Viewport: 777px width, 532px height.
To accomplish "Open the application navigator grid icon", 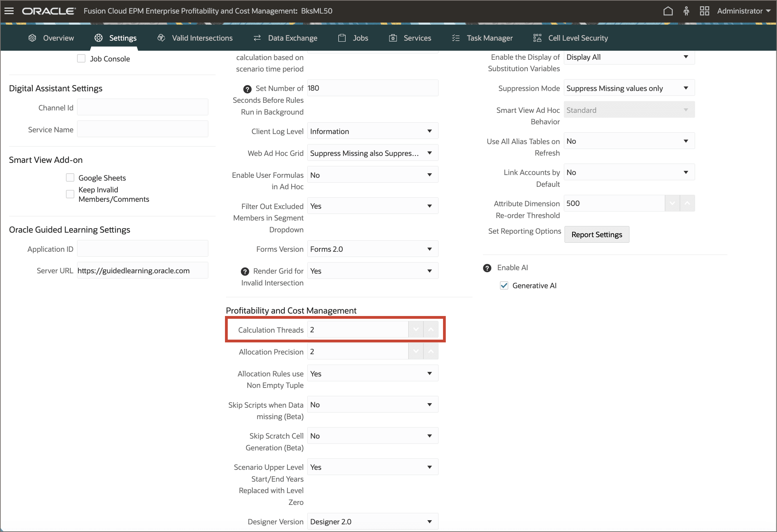I will [704, 11].
